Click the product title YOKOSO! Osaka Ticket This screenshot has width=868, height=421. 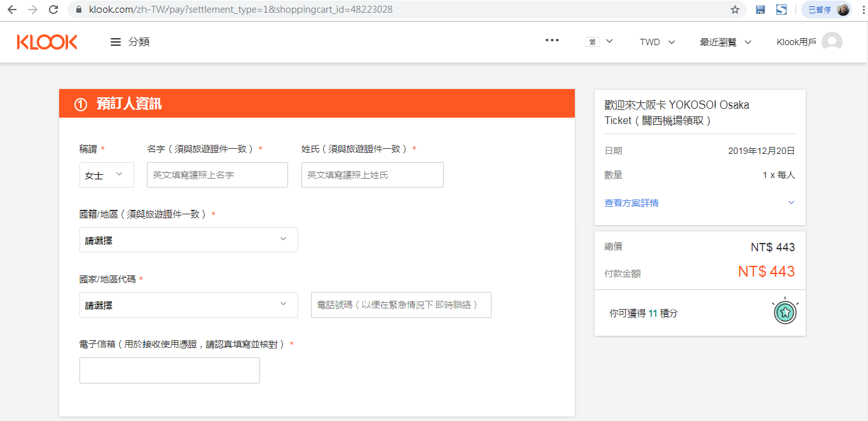[x=677, y=113]
